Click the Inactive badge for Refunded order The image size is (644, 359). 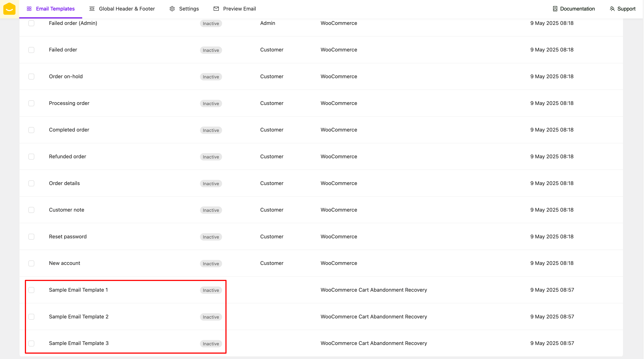click(x=211, y=157)
